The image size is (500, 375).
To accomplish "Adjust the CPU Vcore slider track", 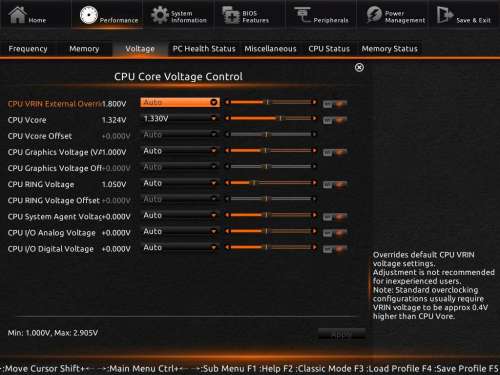I will (x=271, y=118).
